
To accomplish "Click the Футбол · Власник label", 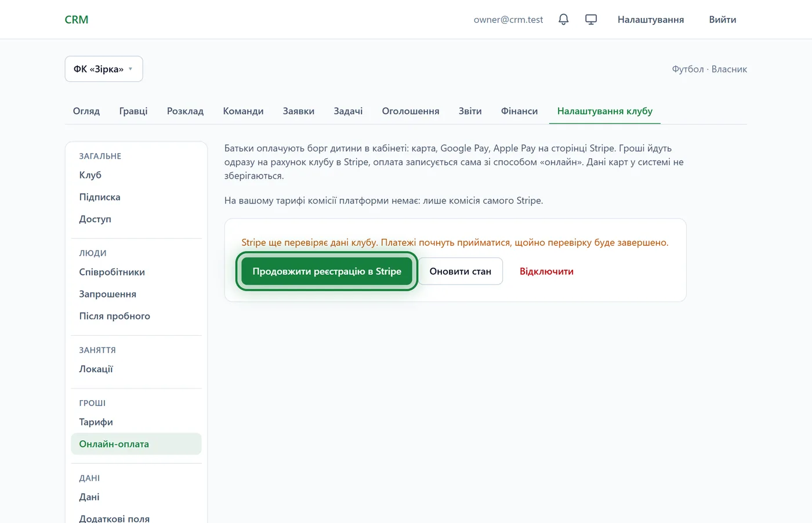I will tap(709, 69).
